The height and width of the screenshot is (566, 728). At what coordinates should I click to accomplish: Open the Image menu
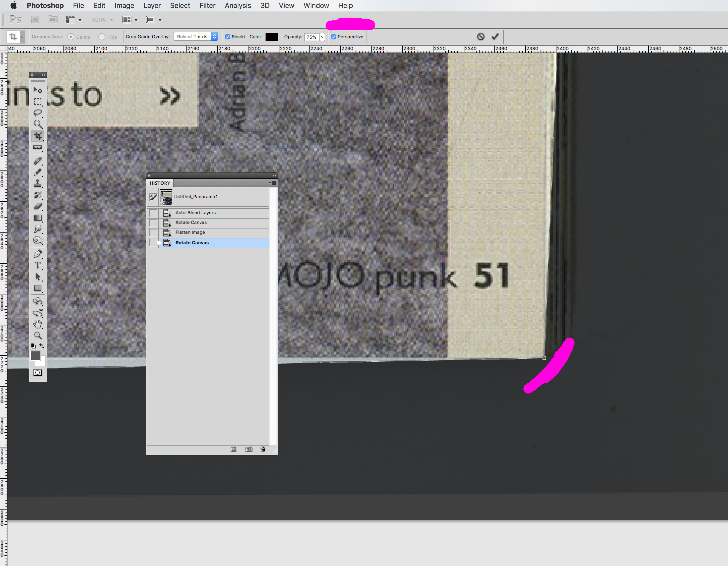[124, 6]
